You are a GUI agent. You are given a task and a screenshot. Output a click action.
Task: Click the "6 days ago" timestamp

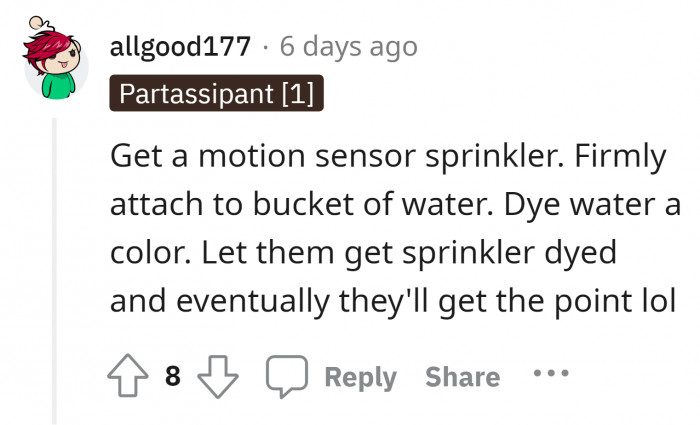348,47
